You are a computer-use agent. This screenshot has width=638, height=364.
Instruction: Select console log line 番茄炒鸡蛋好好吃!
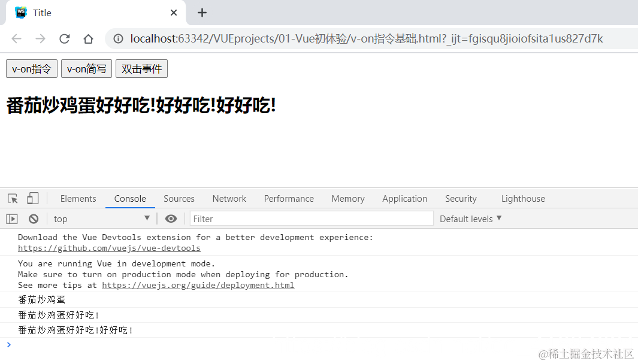[x=59, y=315]
